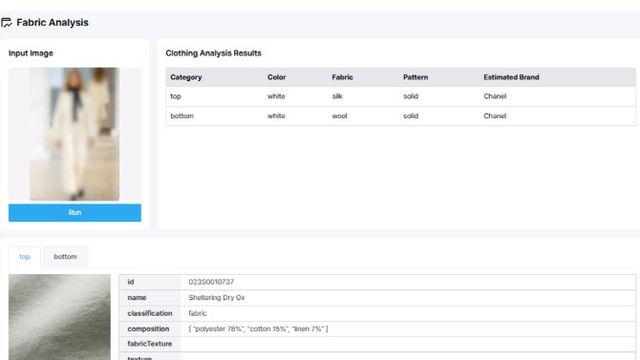Click the 'name' field label

(137, 298)
